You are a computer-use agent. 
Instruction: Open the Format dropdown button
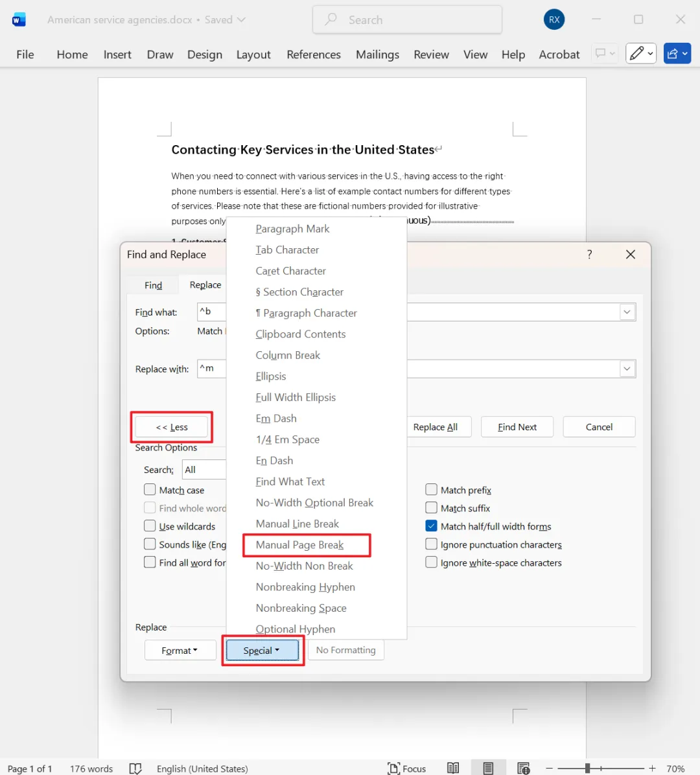click(180, 651)
